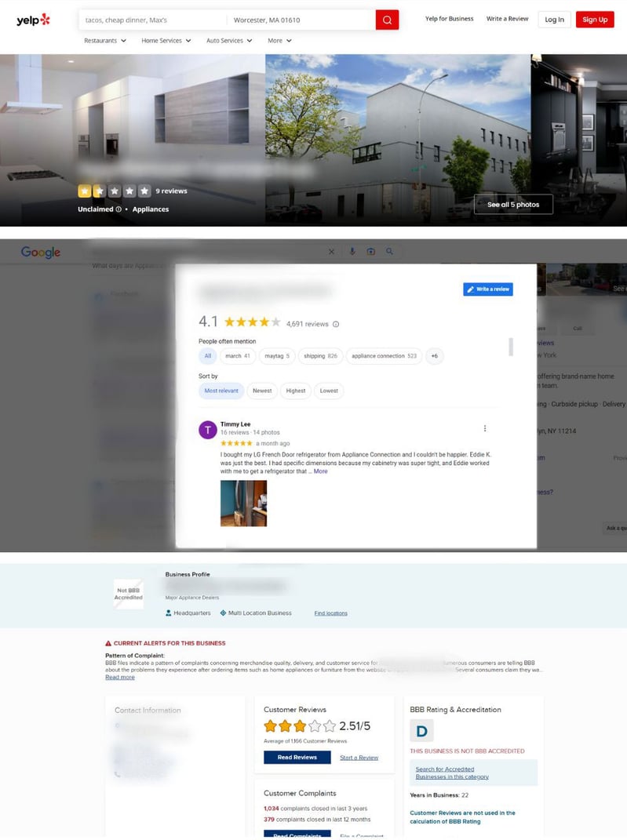
Task: Expand the More dropdown on Yelp
Action: [x=279, y=41]
